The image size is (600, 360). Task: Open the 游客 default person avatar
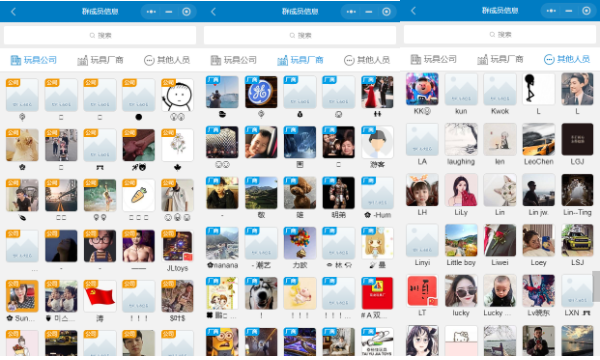coord(377,142)
